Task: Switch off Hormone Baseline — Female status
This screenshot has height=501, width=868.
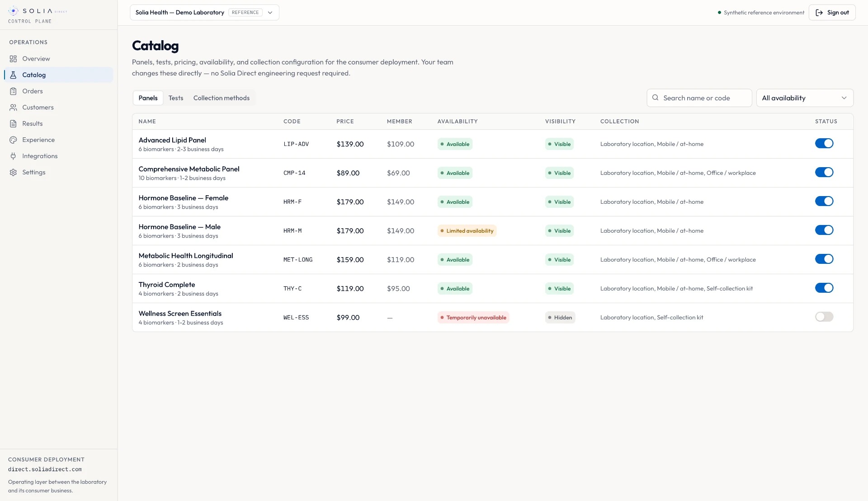Action: 824,201
